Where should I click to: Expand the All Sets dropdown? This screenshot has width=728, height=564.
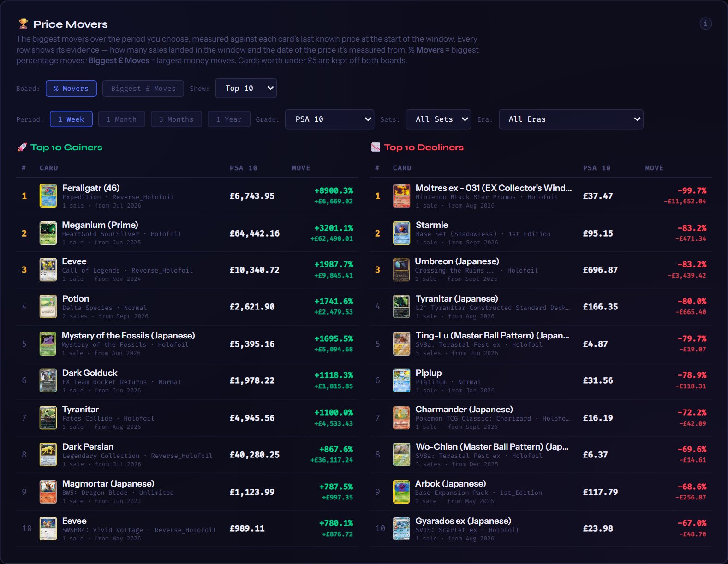click(x=438, y=119)
